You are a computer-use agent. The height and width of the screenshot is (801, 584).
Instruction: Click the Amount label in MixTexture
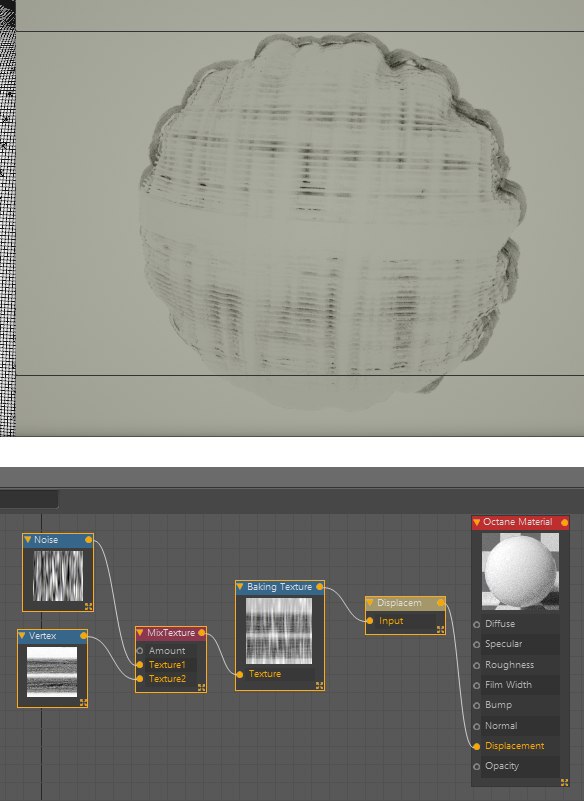click(167, 651)
